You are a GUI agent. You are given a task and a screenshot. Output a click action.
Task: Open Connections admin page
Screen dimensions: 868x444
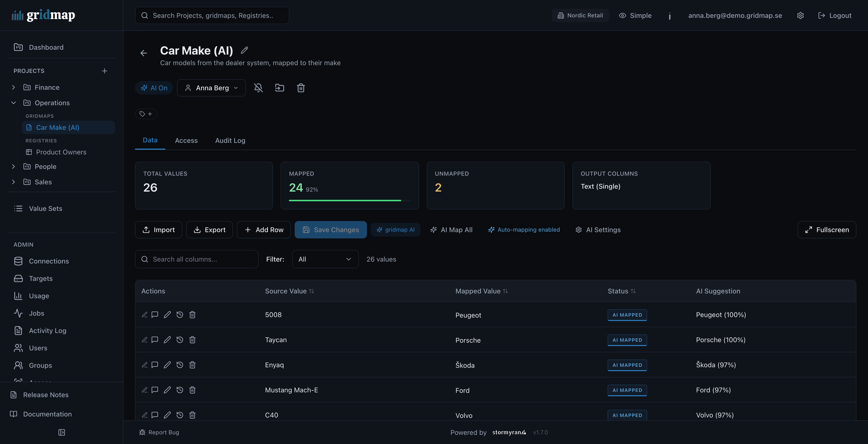(61, 261)
